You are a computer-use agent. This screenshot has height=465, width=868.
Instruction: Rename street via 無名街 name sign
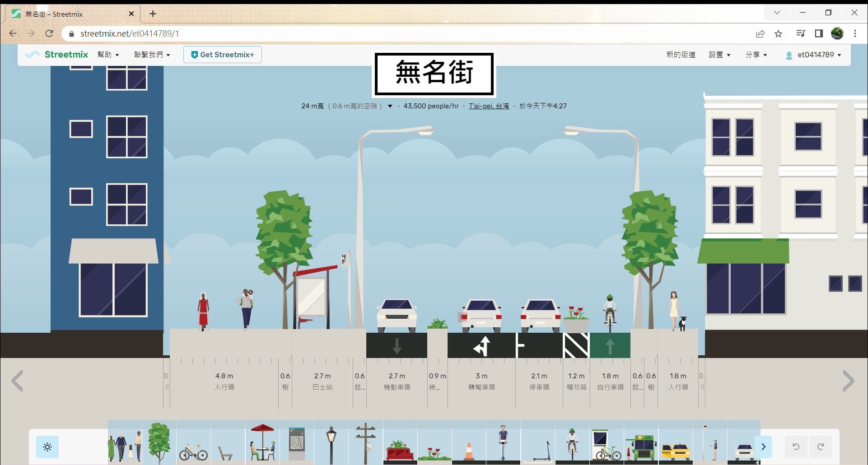coord(434,74)
